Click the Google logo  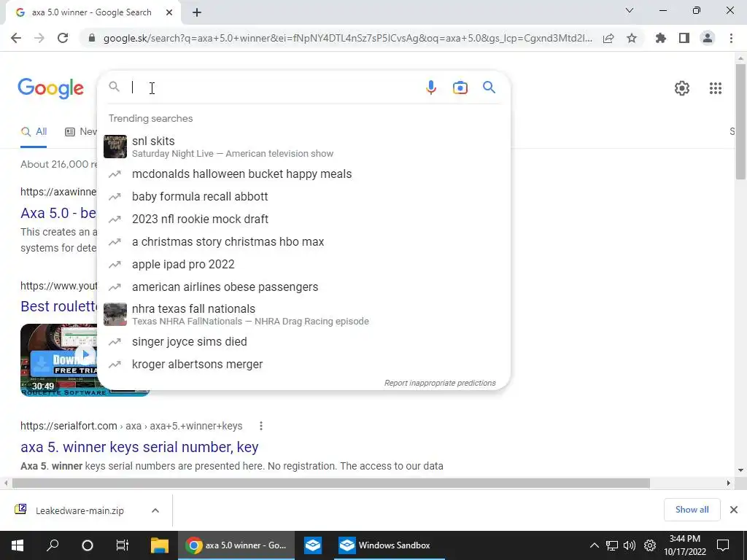[50, 88]
